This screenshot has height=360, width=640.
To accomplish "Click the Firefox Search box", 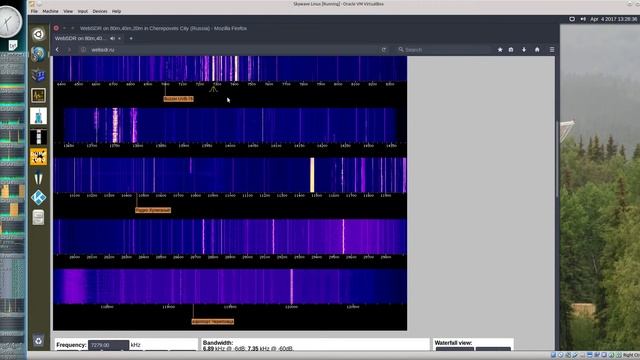I will coord(443,49).
